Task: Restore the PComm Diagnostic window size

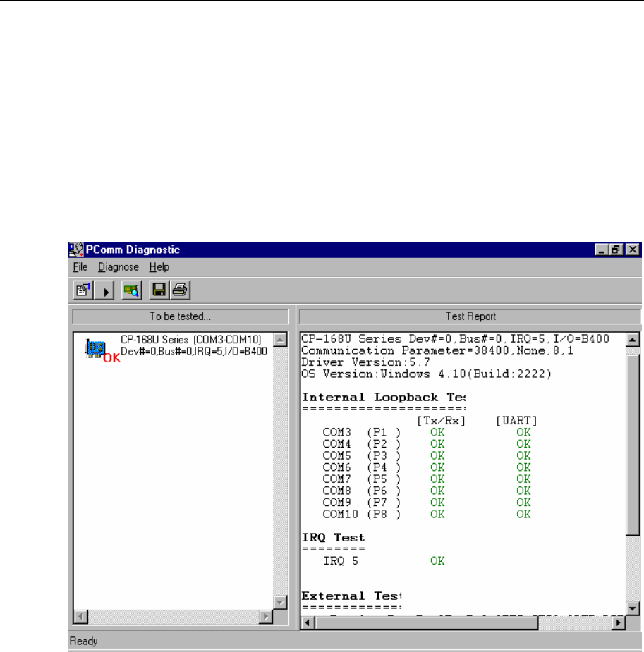Action: (616, 250)
